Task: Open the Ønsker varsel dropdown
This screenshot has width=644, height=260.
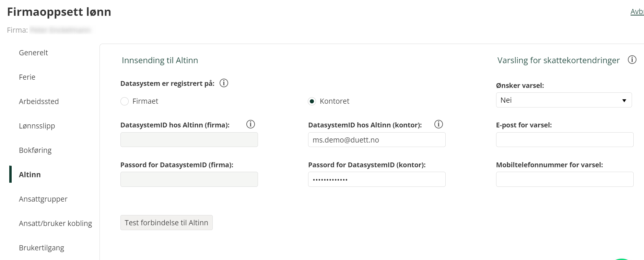Action: coord(564,100)
